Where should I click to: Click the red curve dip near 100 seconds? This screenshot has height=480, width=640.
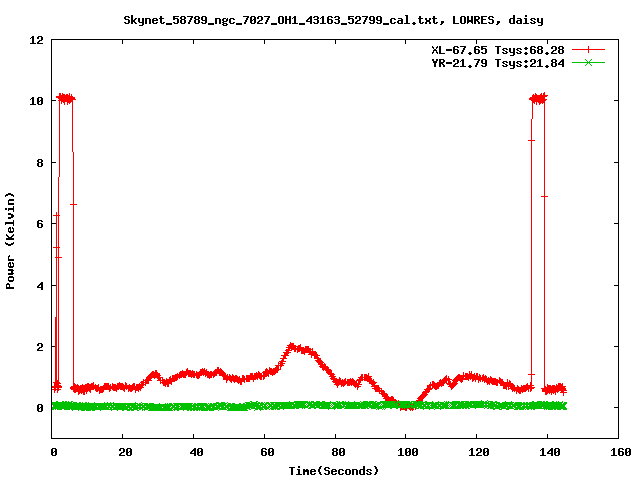407,407
